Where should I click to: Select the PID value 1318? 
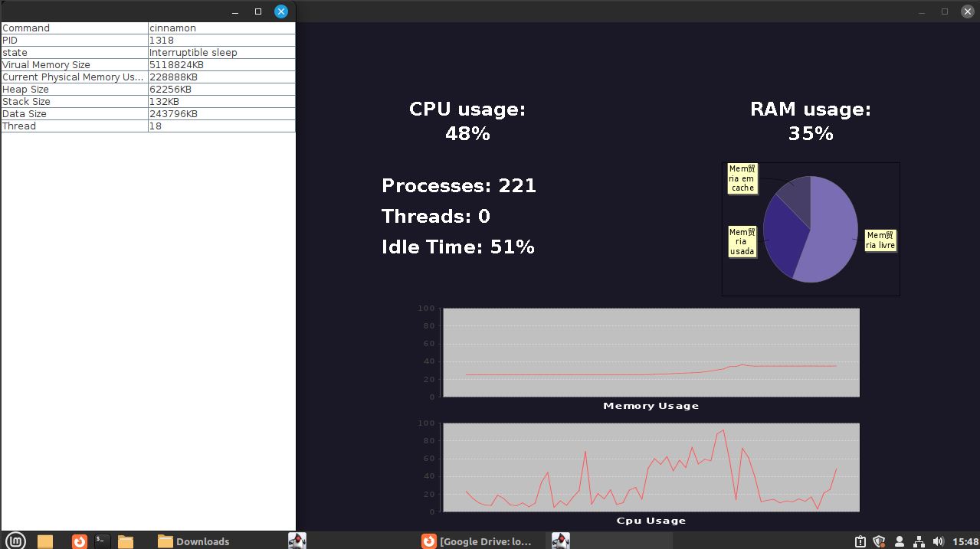point(221,40)
